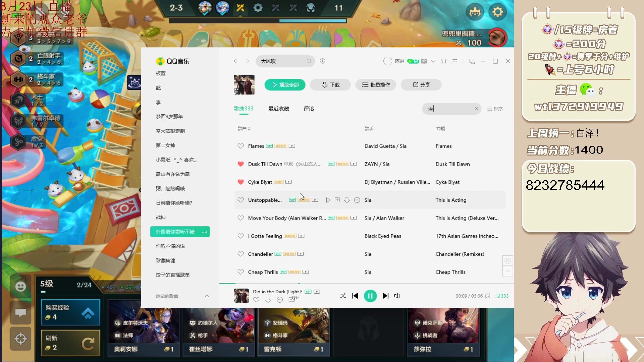Viewport: 644px width, 362px height.
Task: Open 批量操作 batch operations
Action: click(x=376, y=85)
